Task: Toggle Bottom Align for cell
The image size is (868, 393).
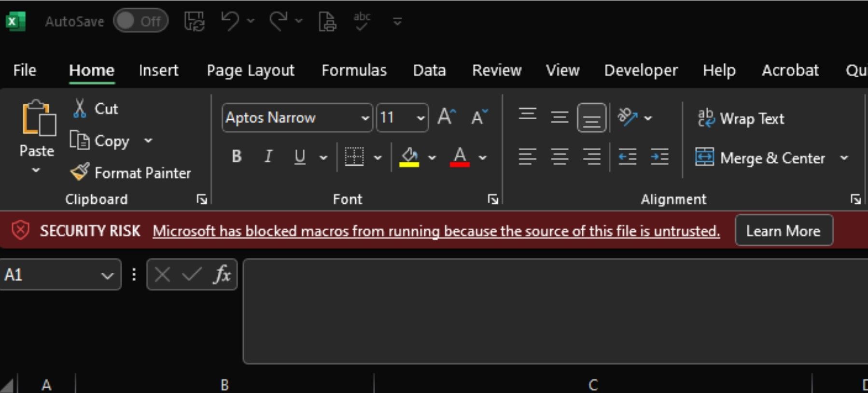Action: coord(592,117)
